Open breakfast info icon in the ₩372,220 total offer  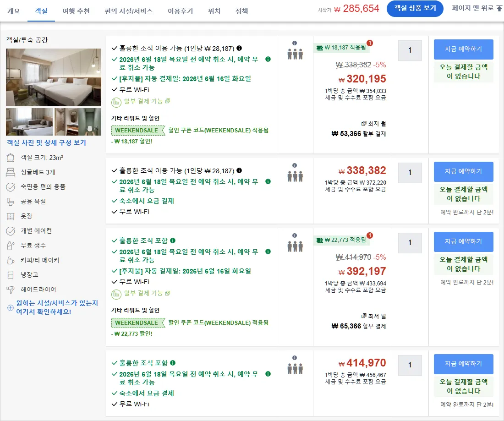[239, 171]
